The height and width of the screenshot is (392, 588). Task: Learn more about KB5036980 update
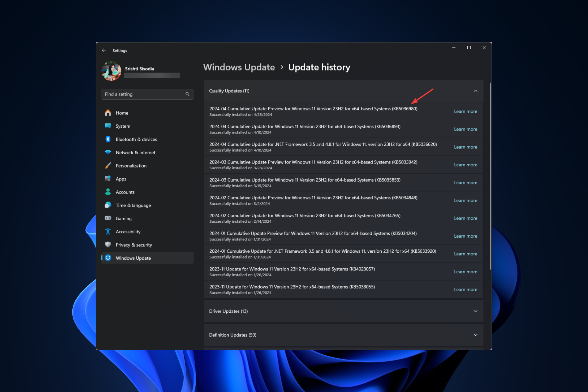click(x=466, y=111)
